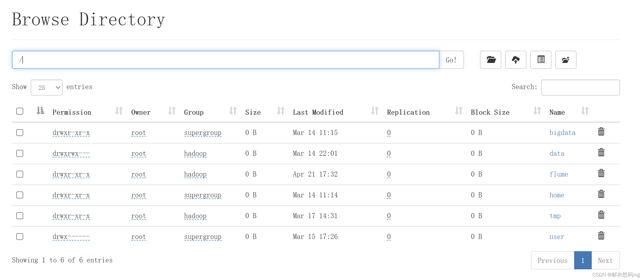Click the create new folder icon
The height and width of the screenshot is (280, 644).
coord(490,60)
